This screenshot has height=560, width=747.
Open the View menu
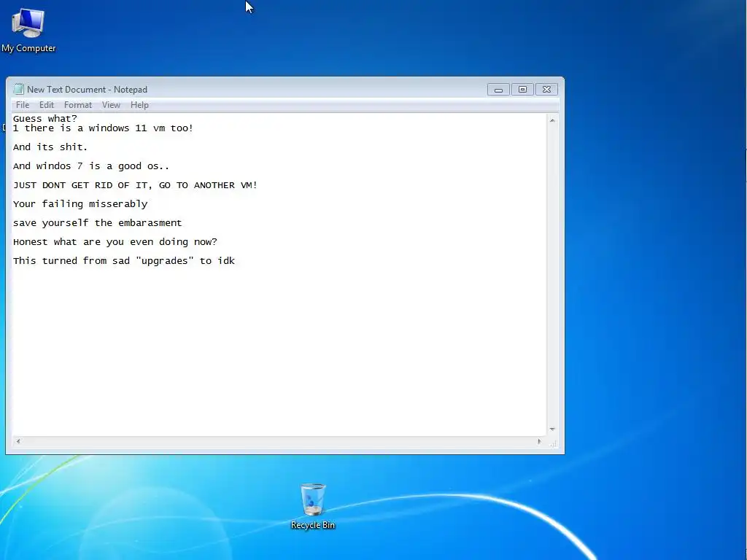(111, 105)
